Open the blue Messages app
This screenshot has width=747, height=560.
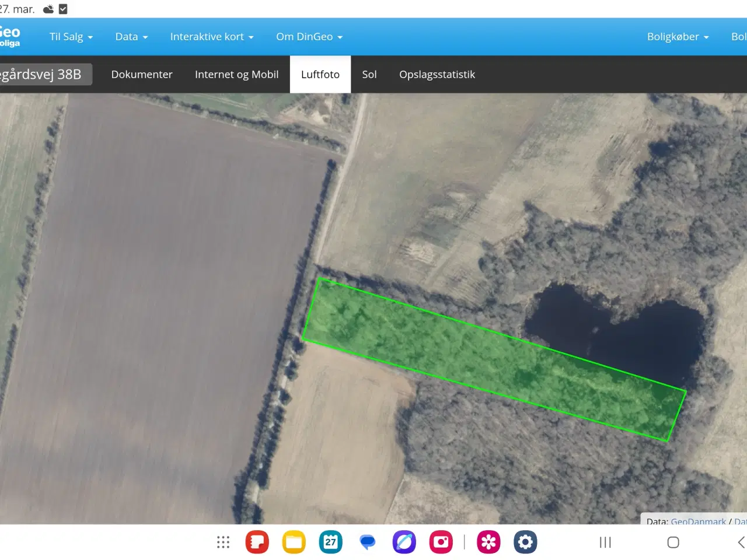point(368,542)
